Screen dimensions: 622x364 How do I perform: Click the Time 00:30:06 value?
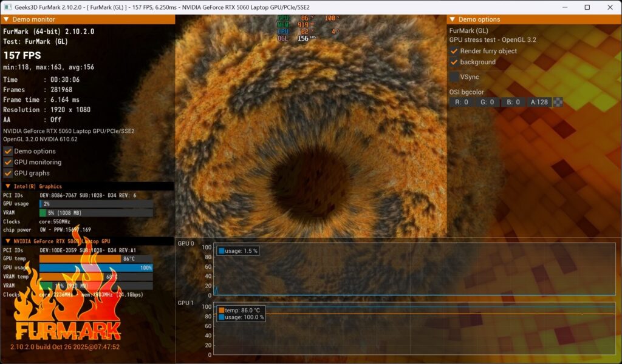pyautogui.click(x=65, y=79)
